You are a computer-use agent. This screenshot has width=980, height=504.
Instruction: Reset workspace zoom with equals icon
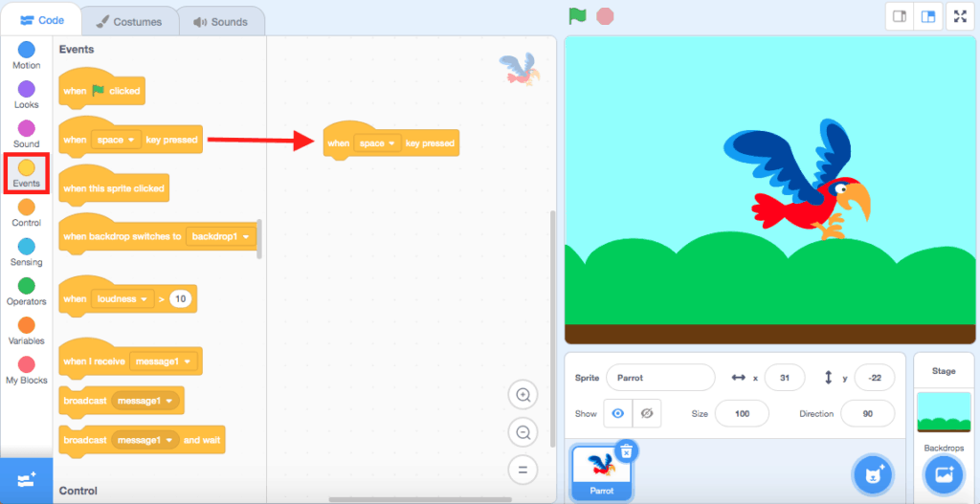(x=523, y=470)
